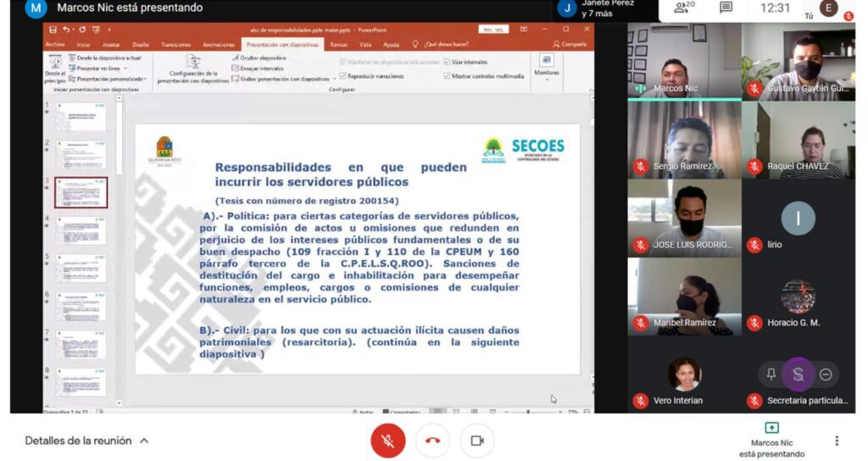The width and height of the screenshot is (868, 461).
Task: Mute microphone in Meet call controls
Action: [x=387, y=441]
